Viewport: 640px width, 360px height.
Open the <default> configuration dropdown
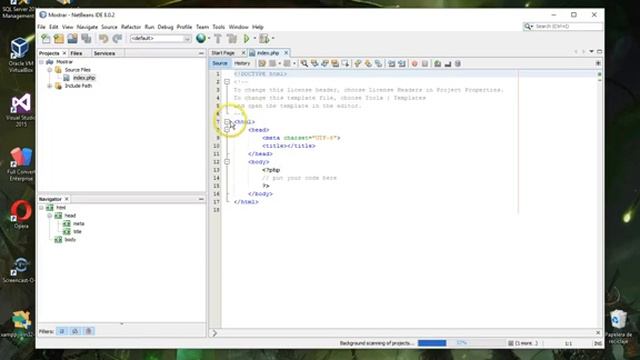click(x=160, y=38)
